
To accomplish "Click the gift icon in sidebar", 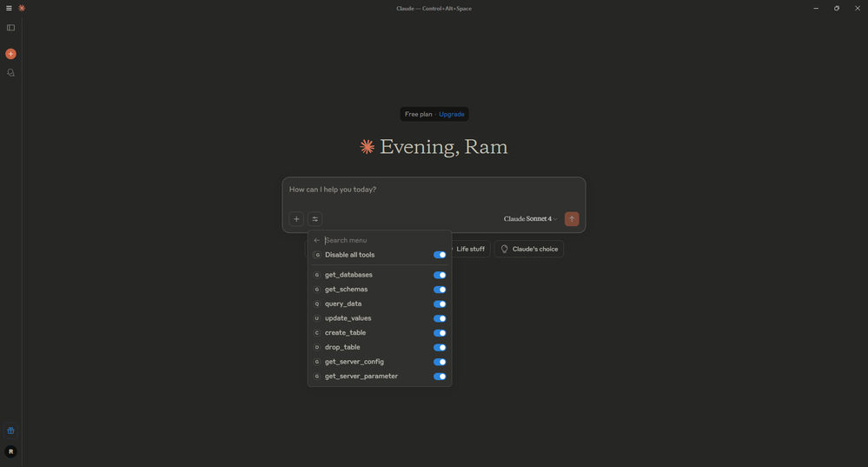I will click(x=10, y=430).
